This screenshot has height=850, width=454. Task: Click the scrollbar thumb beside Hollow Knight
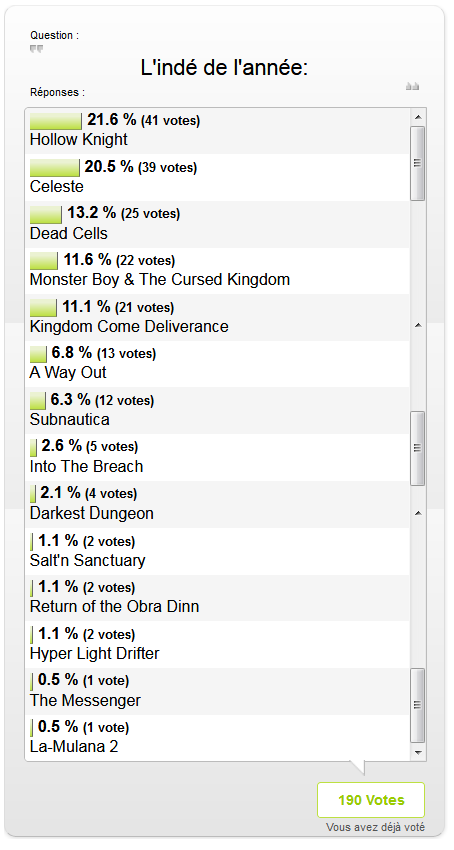point(418,163)
